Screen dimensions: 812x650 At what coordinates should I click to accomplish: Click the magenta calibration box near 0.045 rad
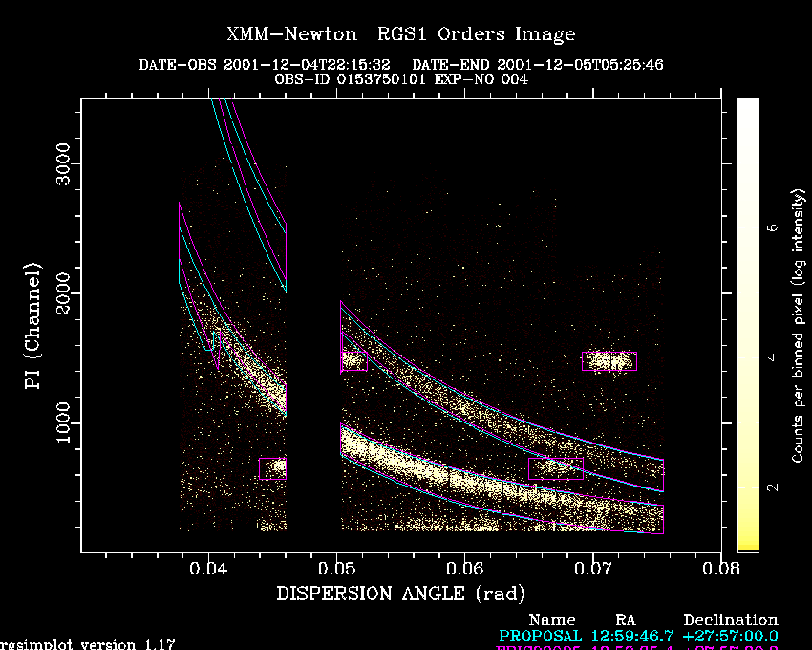click(x=273, y=468)
